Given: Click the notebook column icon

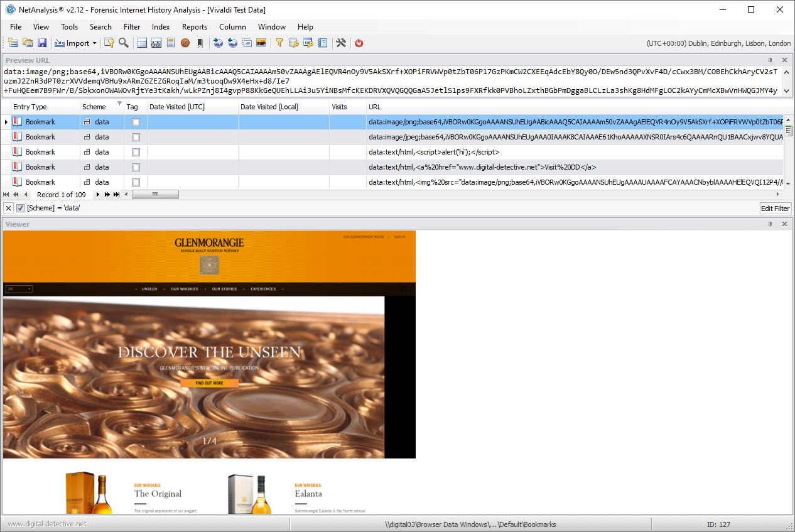Looking at the screenshot, I should pos(322,43).
